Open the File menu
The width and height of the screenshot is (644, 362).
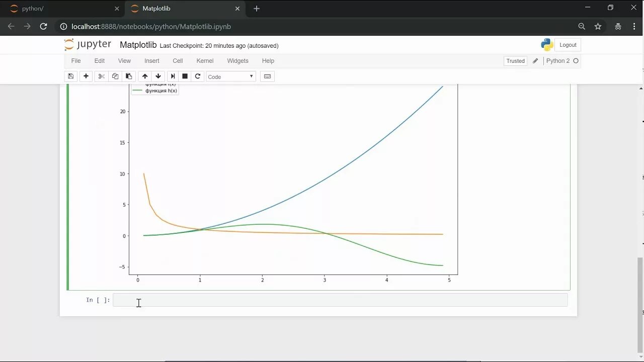76,61
